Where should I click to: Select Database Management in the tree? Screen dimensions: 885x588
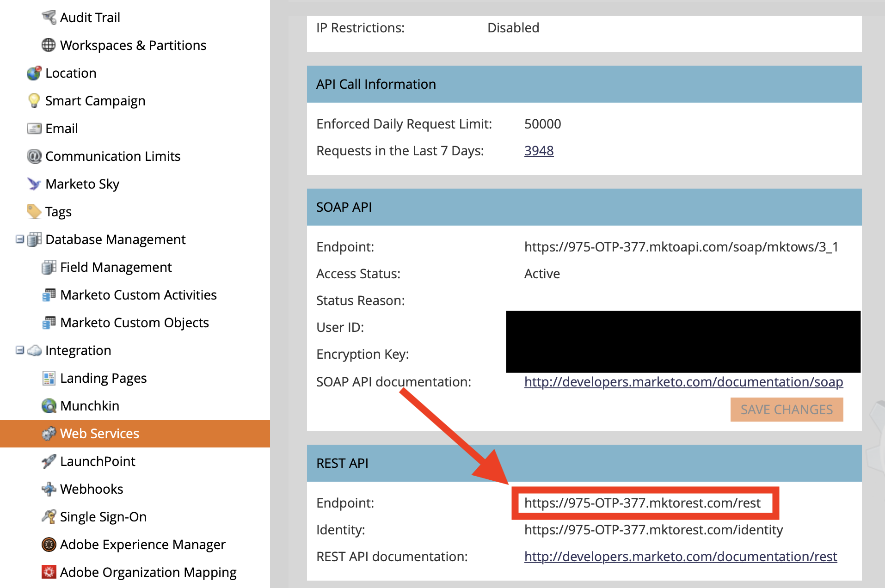(x=115, y=239)
